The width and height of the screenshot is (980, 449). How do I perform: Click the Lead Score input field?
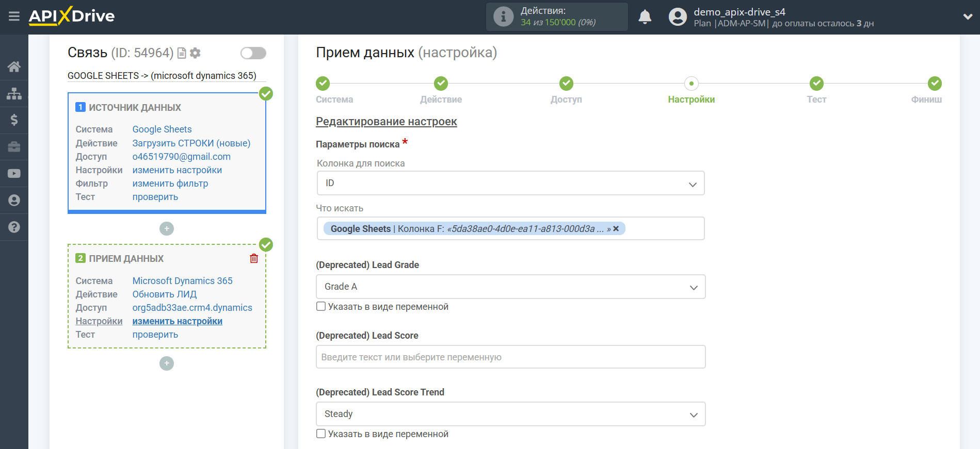510,357
